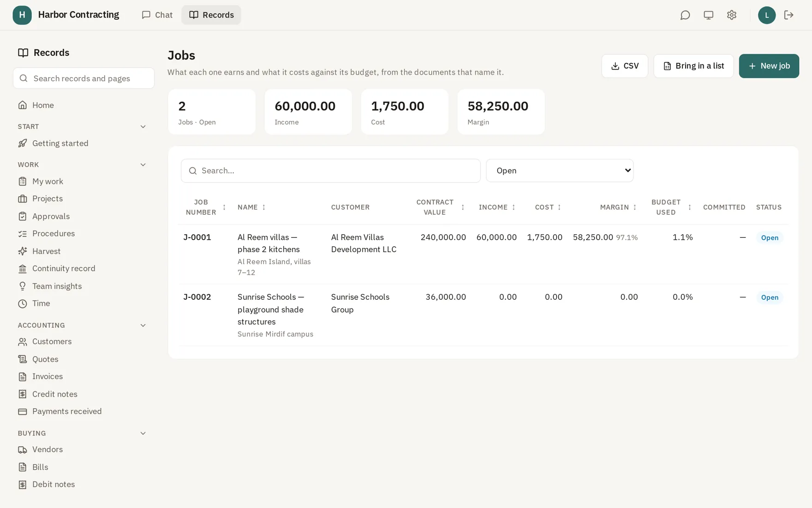Focus the Search records and pages field
The height and width of the screenshot is (508, 812).
coord(84,79)
